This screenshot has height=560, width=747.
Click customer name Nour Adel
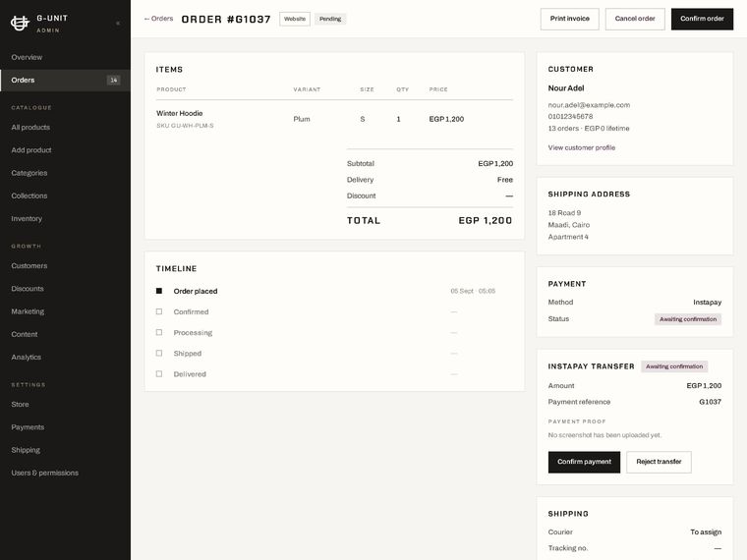click(566, 88)
